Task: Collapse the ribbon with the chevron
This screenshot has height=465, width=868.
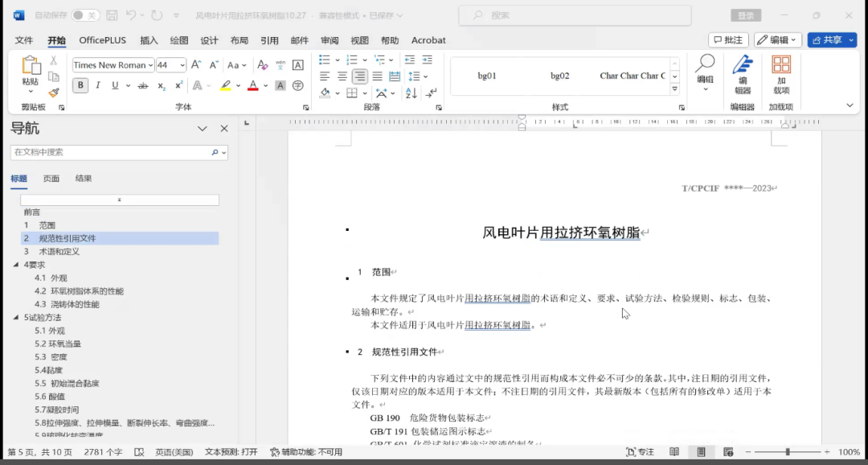Action: tap(850, 105)
